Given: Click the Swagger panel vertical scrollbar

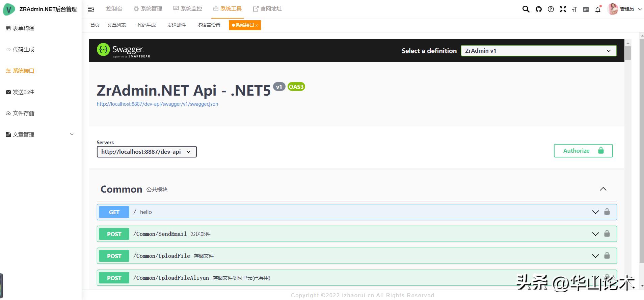Looking at the screenshot, I should pyautogui.click(x=628, y=53).
